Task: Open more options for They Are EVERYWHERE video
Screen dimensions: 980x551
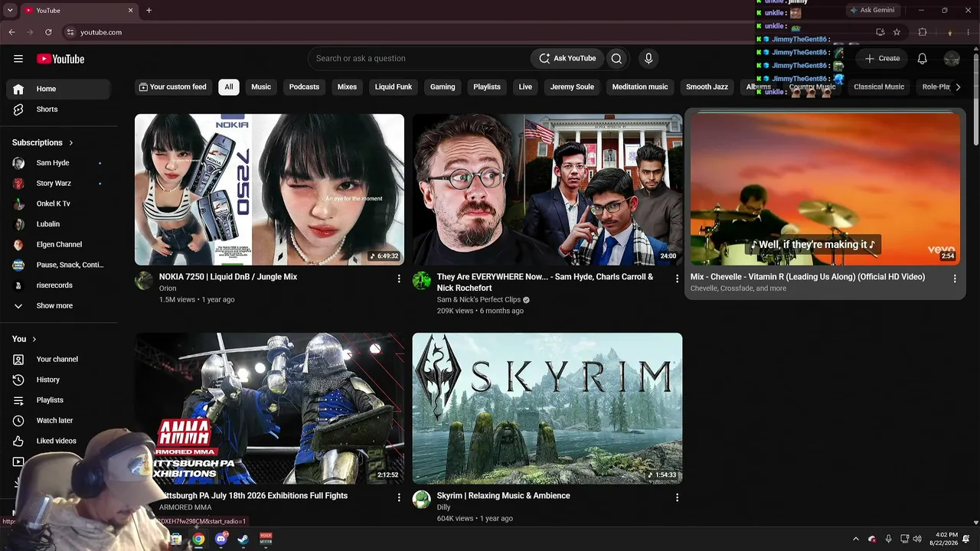Action: point(677,279)
